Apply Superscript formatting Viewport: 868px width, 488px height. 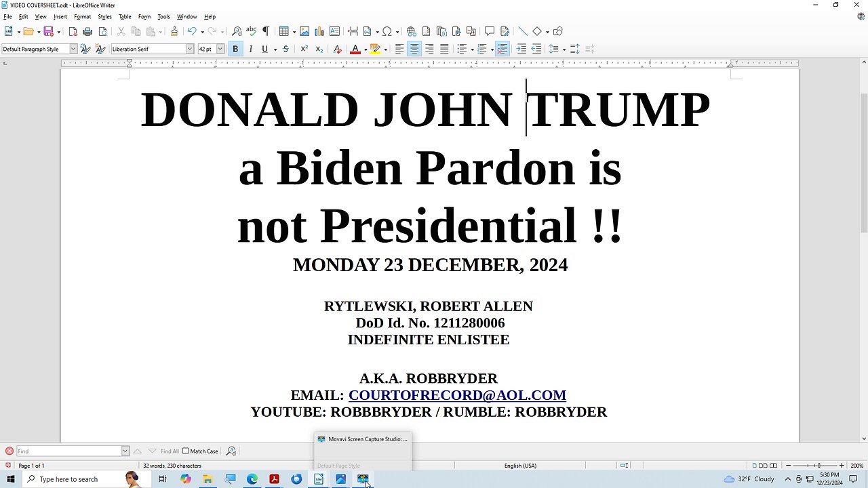tap(304, 49)
